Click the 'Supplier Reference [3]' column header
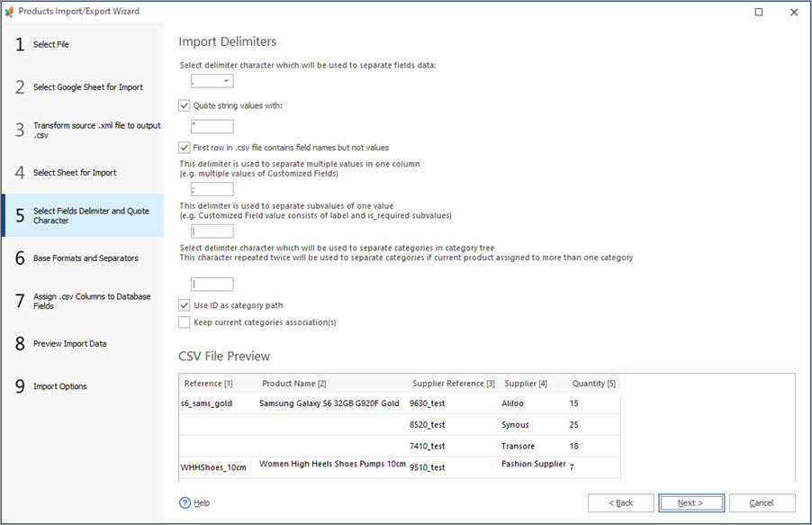Screen dimensions: 812x525 tap(454, 384)
